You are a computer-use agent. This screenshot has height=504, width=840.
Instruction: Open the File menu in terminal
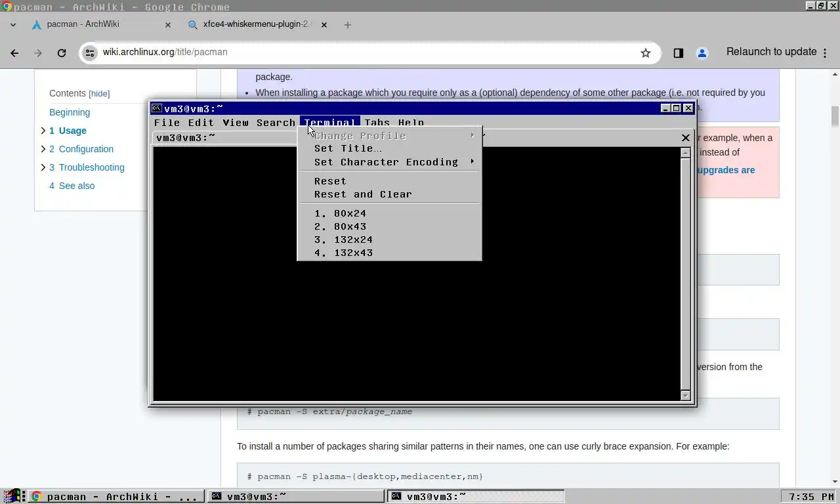tap(167, 123)
